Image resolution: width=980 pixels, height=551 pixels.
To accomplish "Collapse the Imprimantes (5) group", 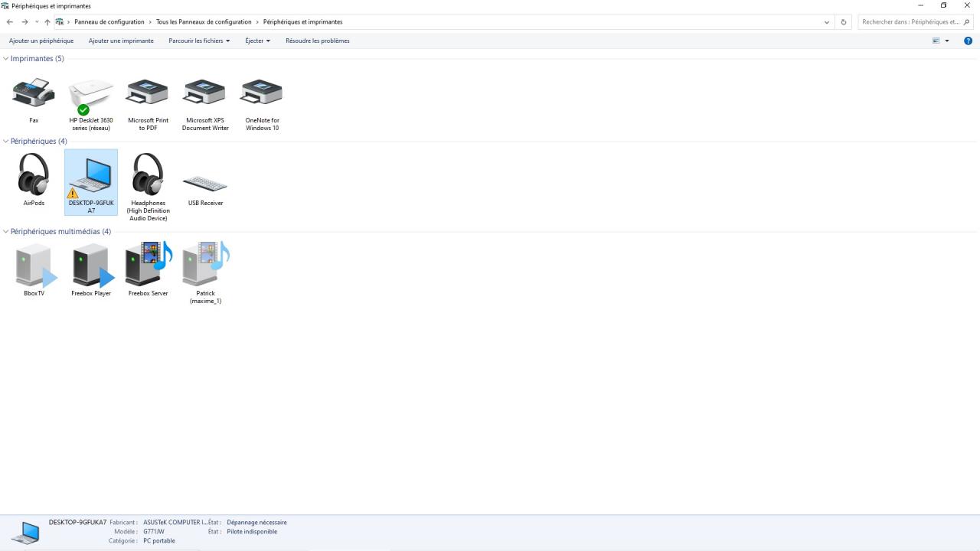I will pyautogui.click(x=6, y=58).
